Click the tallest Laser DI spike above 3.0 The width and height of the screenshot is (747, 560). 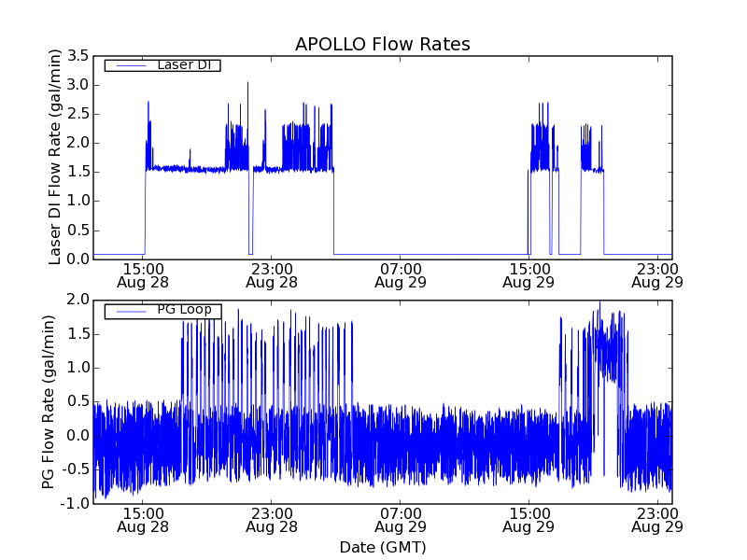[x=247, y=84]
